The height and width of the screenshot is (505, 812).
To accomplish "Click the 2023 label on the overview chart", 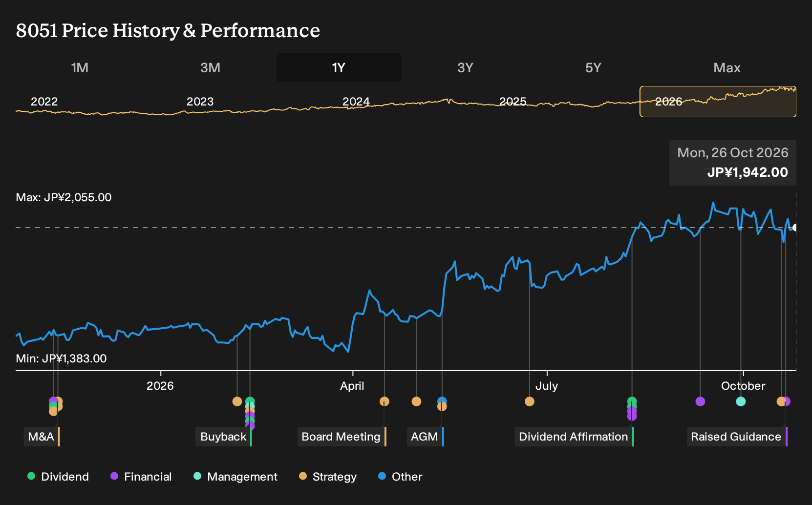I will (x=200, y=102).
